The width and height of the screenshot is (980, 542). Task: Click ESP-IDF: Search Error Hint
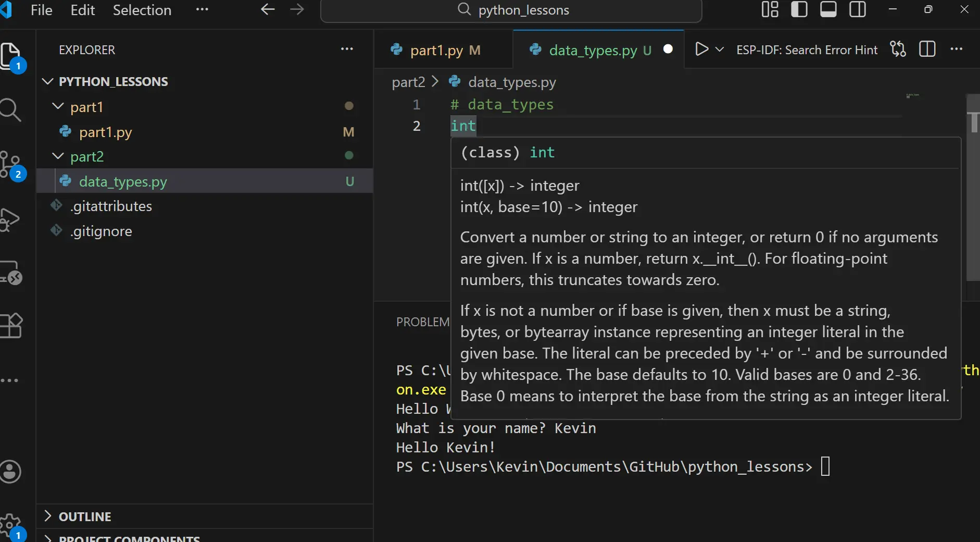tap(807, 50)
